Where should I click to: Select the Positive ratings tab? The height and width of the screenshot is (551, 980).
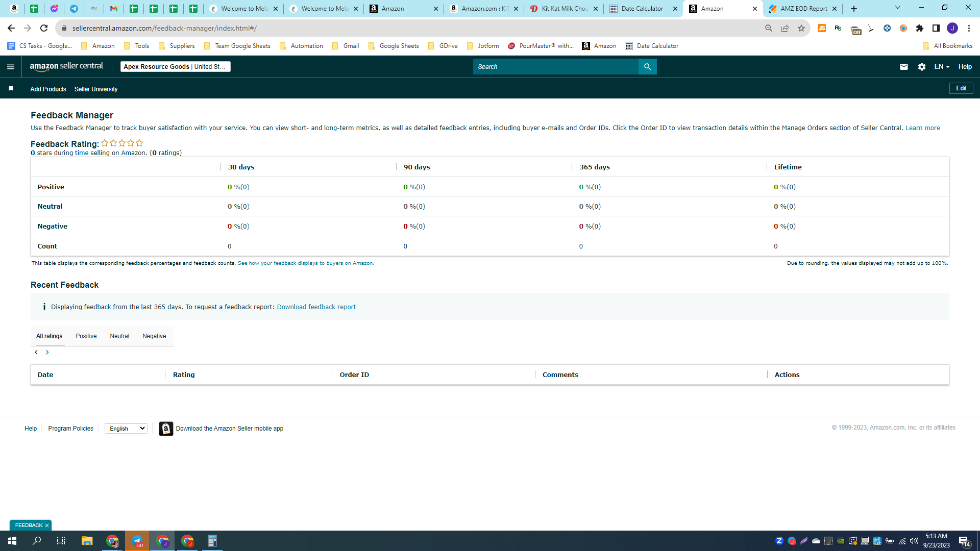coord(86,336)
